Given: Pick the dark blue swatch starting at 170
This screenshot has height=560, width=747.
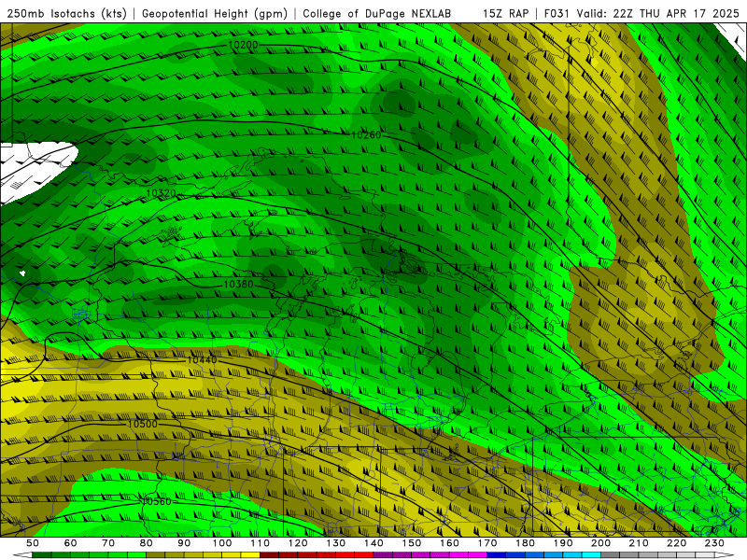Looking at the screenshot, I should [497, 555].
